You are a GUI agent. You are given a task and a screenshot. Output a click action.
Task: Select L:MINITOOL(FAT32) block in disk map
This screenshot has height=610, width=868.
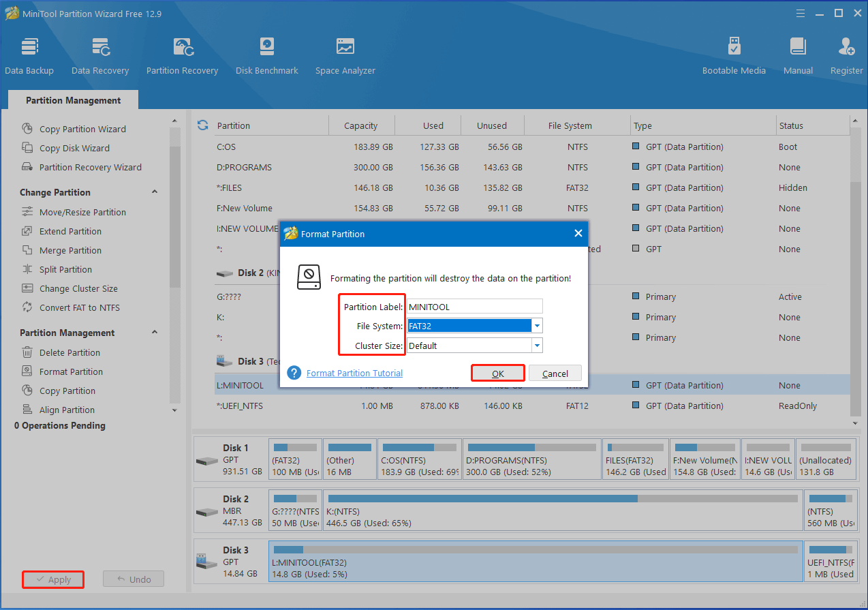point(536,561)
